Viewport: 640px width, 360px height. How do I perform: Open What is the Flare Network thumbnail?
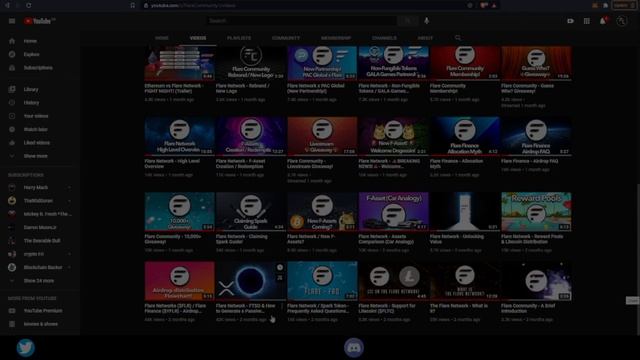(465, 281)
